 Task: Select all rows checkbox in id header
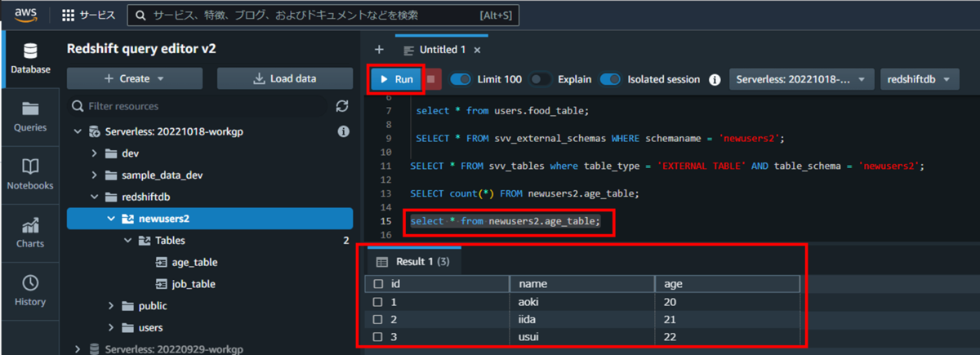[x=377, y=284]
